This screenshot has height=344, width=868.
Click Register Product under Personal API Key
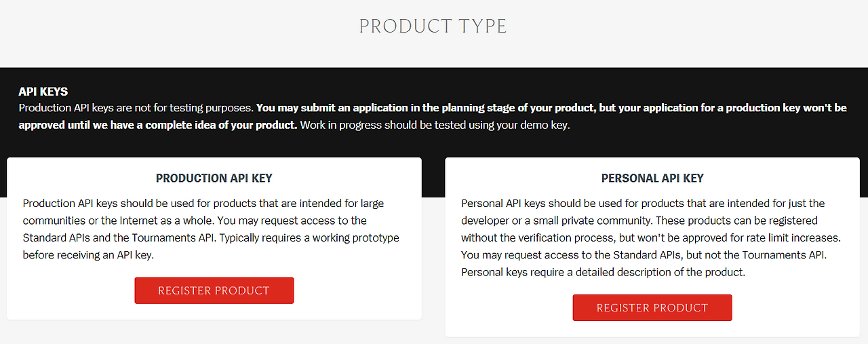click(x=652, y=307)
